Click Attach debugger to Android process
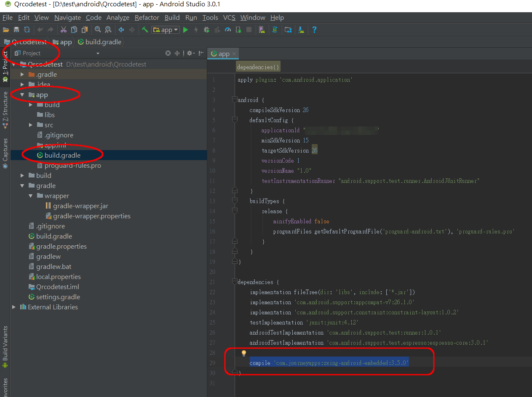532x397 pixels. tap(238, 30)
